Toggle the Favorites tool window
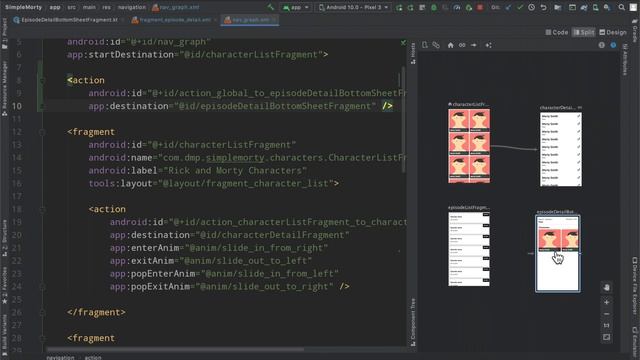Screen dimensions: 640x360 pos(4,286)
